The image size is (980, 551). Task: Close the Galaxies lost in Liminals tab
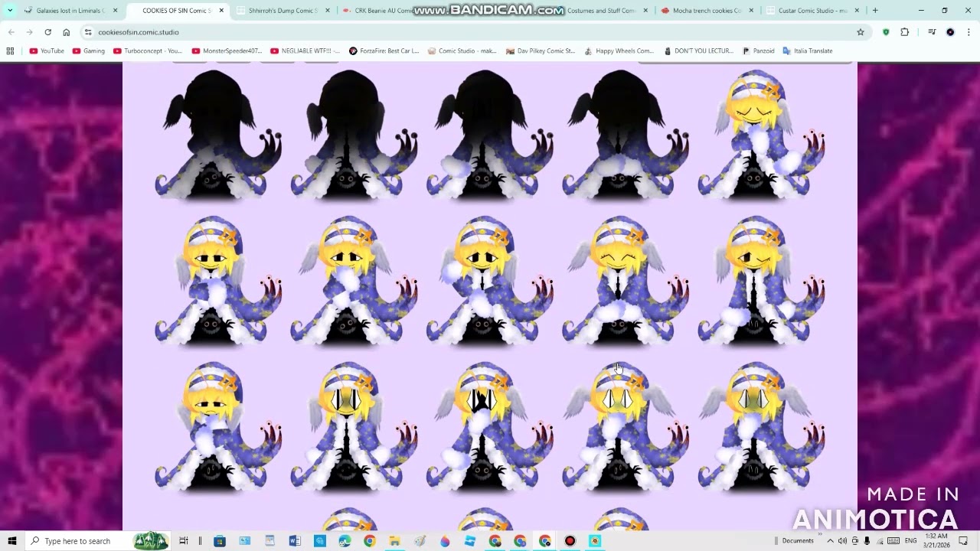tap(116, 11)
